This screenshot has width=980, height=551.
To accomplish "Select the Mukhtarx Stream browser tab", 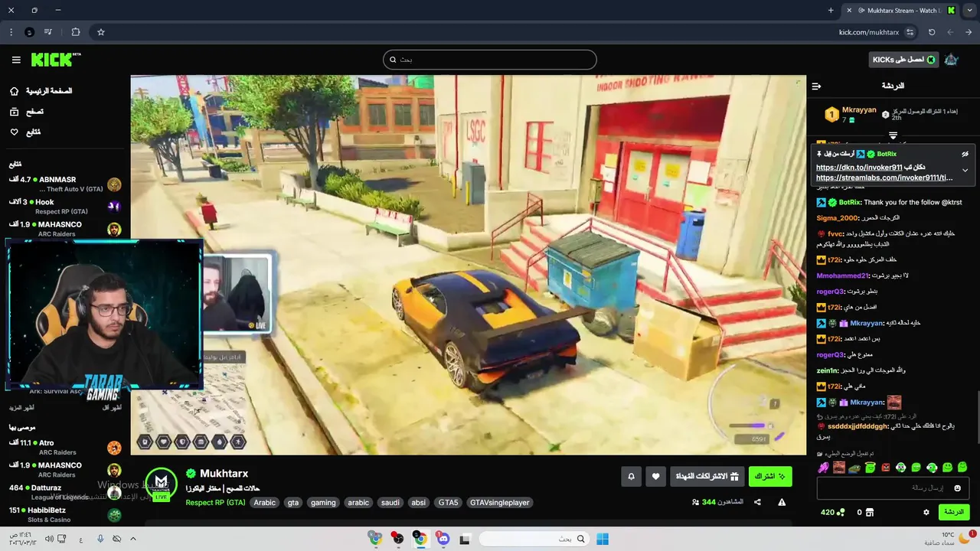I will 900,10.
